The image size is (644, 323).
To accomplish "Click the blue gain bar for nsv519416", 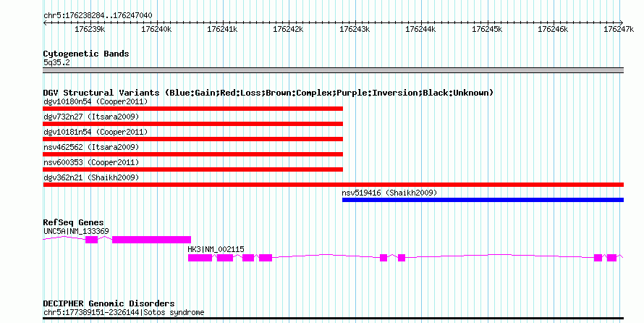I will (483, 200).
